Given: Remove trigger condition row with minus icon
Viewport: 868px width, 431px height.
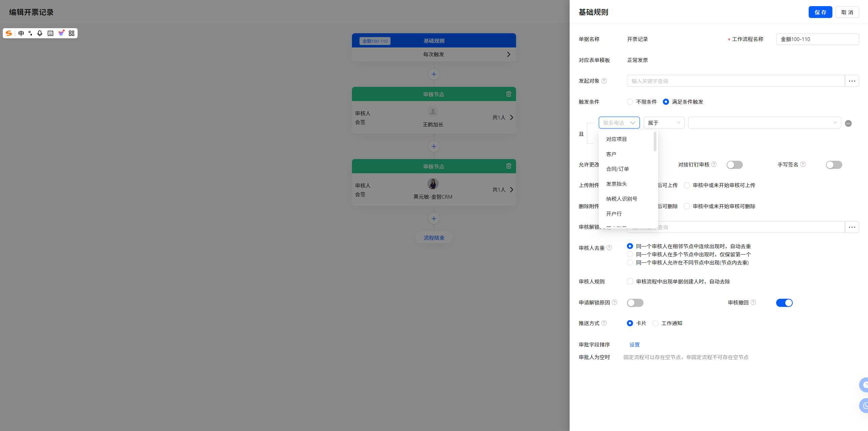Looking at the screenshot, I should pos(848,123).
